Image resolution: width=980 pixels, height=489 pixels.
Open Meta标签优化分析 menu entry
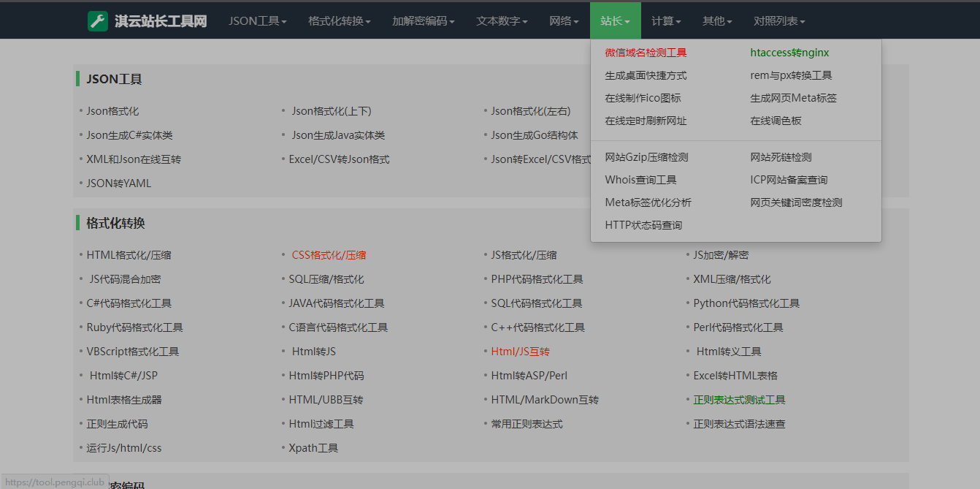pos(648,202)
